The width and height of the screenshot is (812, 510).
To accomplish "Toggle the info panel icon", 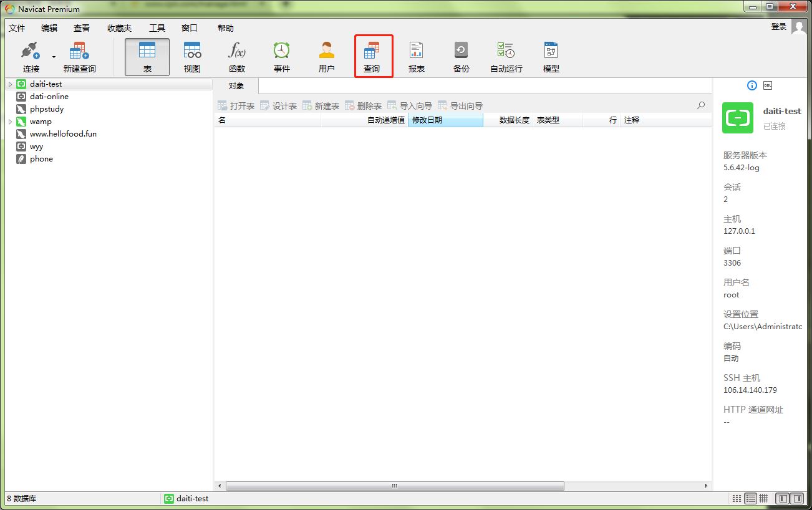I will pos(752,85).
